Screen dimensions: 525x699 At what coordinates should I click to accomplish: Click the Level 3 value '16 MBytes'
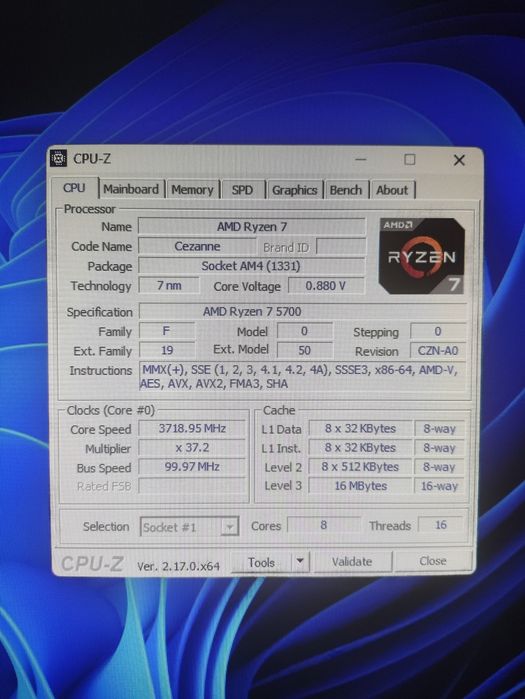[x=360, y=486]
